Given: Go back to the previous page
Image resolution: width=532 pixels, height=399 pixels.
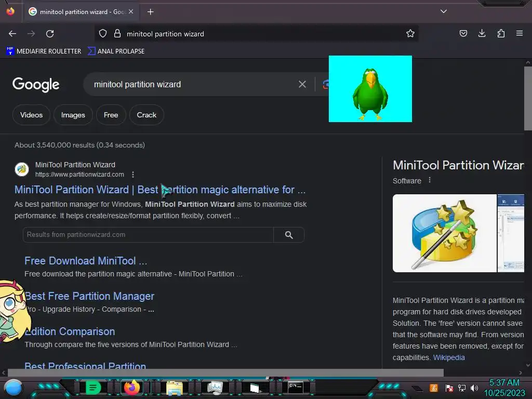Looking at the screenshot, I should [x=12, y=34].
